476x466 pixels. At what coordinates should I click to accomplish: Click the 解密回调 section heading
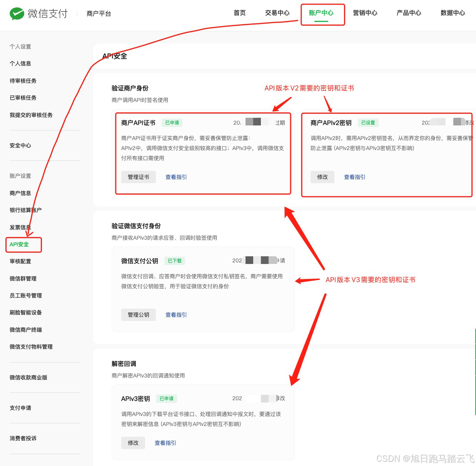coord(124,364)
